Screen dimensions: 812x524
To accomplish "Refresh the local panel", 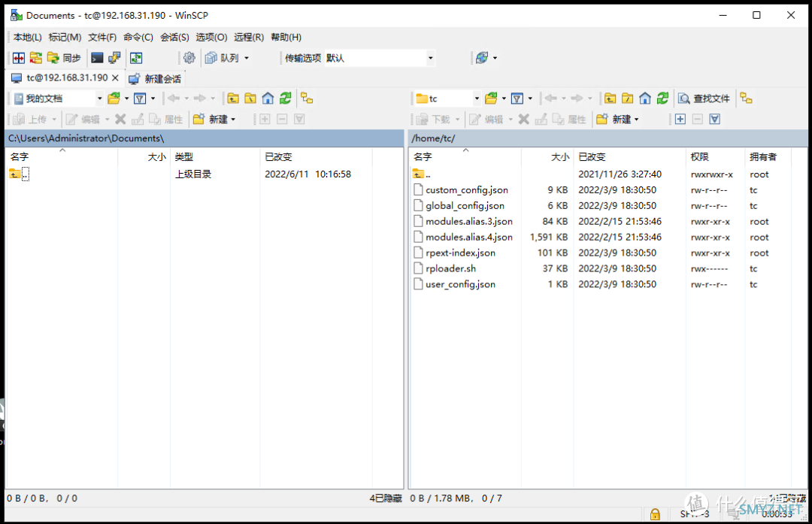I will 286,98.
